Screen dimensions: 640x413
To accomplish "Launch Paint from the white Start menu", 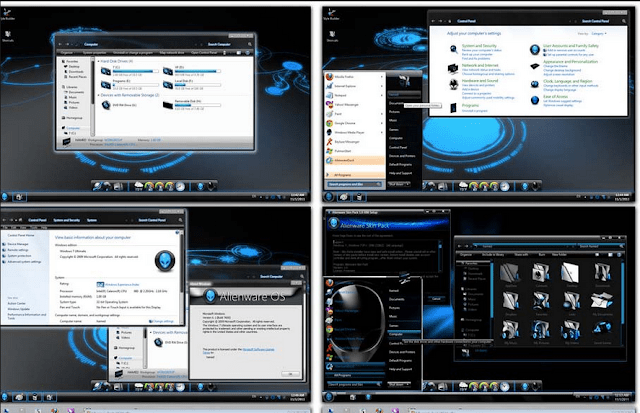I will [x=354, y=114].
